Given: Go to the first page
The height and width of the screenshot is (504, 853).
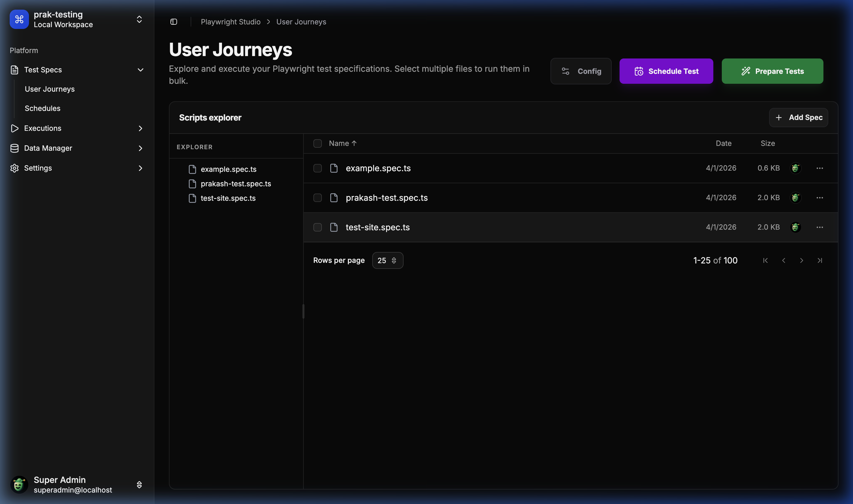Looking at the screenshot, I should pos(765,260).
